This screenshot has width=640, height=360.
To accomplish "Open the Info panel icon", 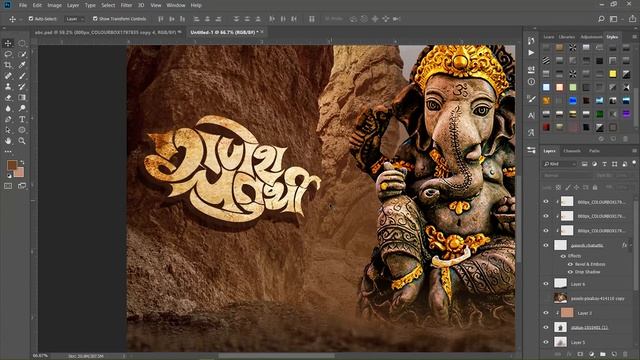I will 531,82.
